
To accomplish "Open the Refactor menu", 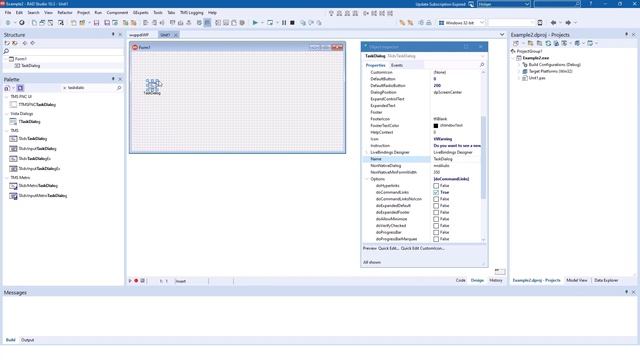I will coord(65,13).
